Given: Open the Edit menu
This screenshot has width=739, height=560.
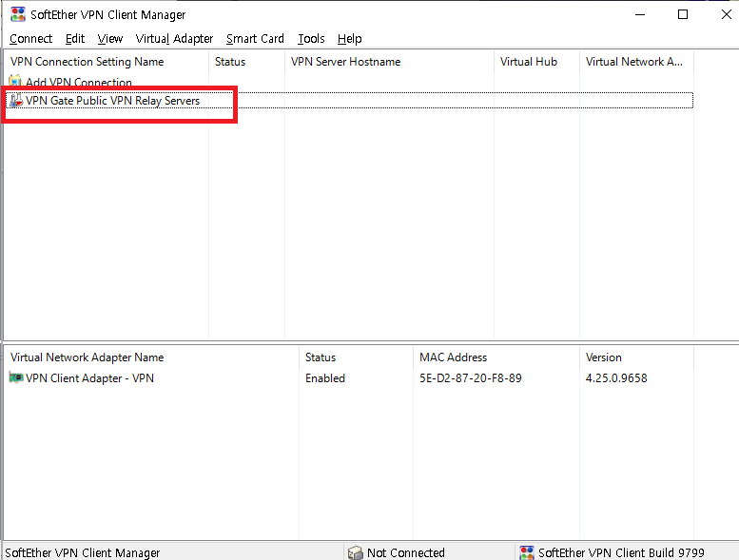Looking at the screenshot, I should pos(75,39).
